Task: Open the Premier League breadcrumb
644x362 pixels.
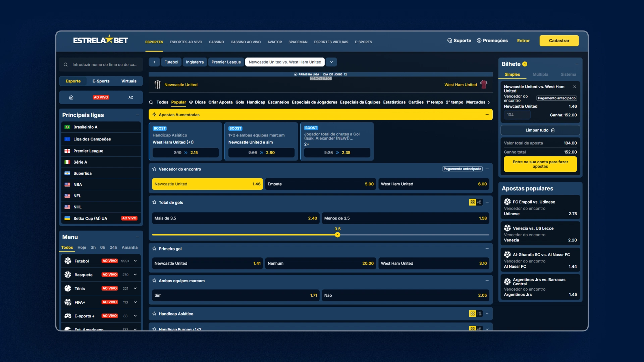Action: pyautogui.click(x=226, y=62)
